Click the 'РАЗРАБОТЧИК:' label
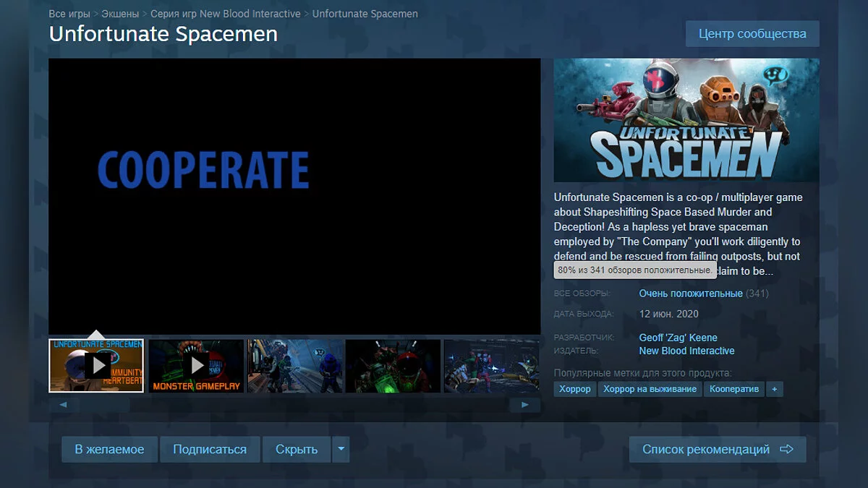The height and width of the screenshot is (488, 868). (584, 338)
